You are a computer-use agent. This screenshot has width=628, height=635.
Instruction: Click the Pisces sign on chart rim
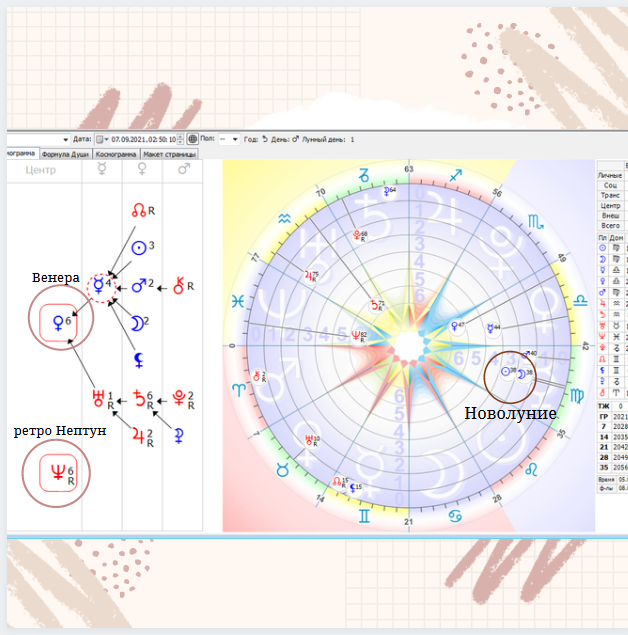pyautogui.click(x=238, y=301)
